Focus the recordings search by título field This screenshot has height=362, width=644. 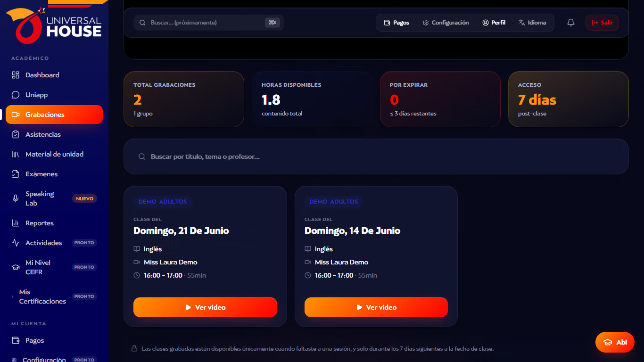(x=376, y=156)
